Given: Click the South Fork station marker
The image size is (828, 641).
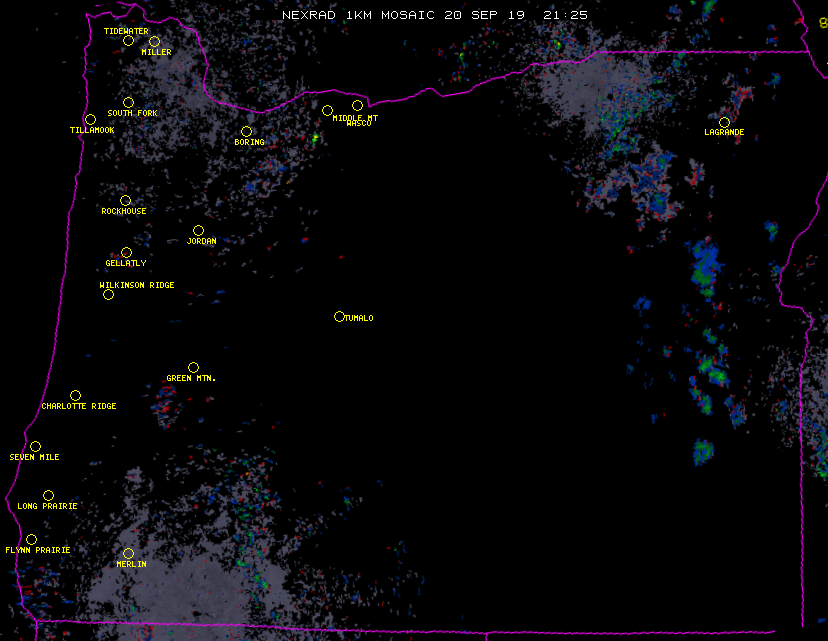Looking at the screenshot, I should [128, 103].
